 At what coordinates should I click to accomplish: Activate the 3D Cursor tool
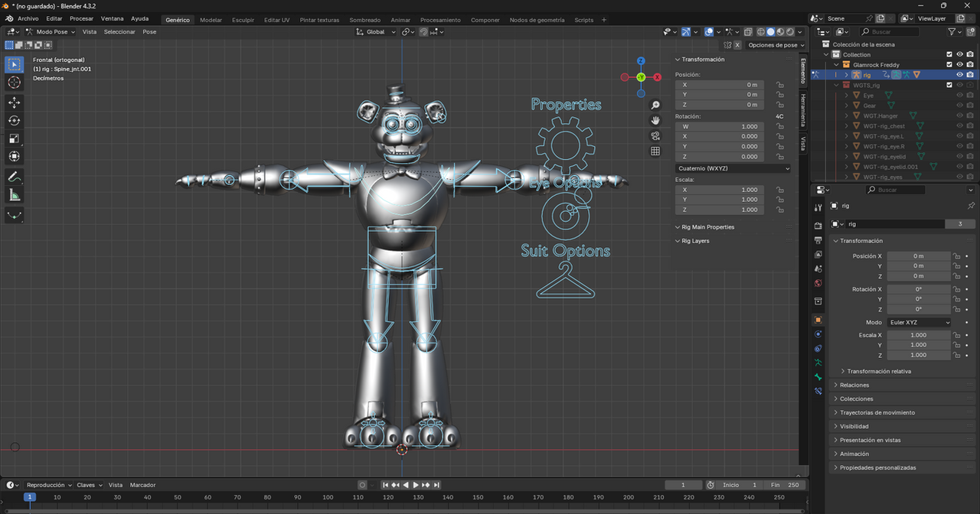15,83
